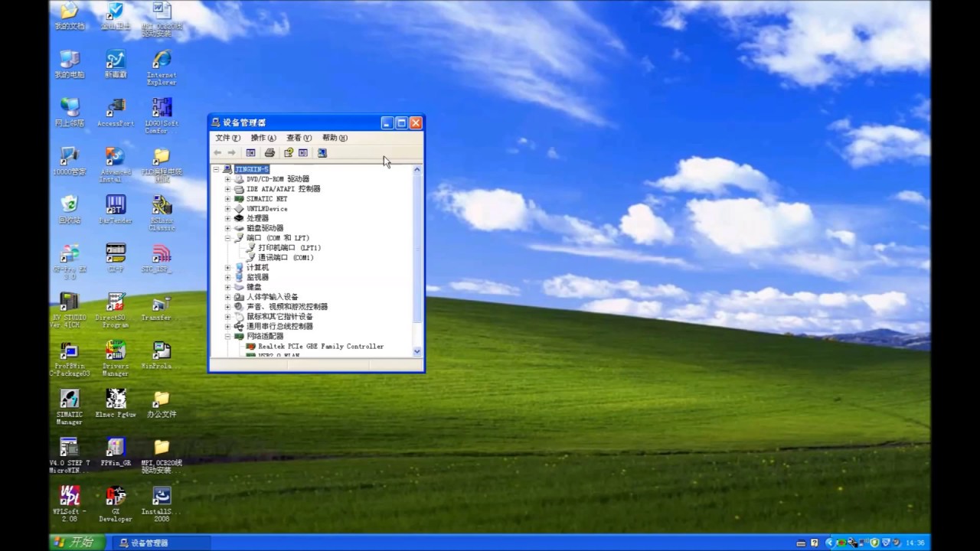Click the Forward arrow in Device Manager toolbar

click(231, 153)
